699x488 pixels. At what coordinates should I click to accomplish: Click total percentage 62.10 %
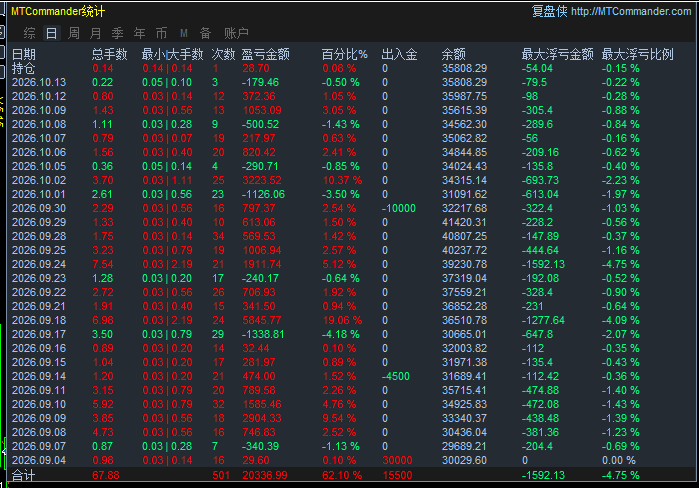click(x=342, y=475)
